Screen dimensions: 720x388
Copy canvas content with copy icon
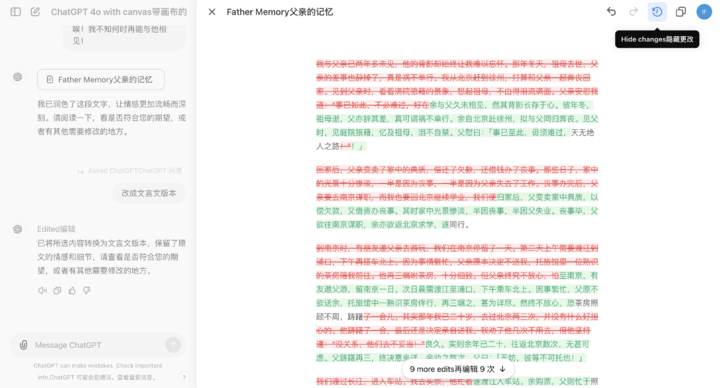click(681, 12)
